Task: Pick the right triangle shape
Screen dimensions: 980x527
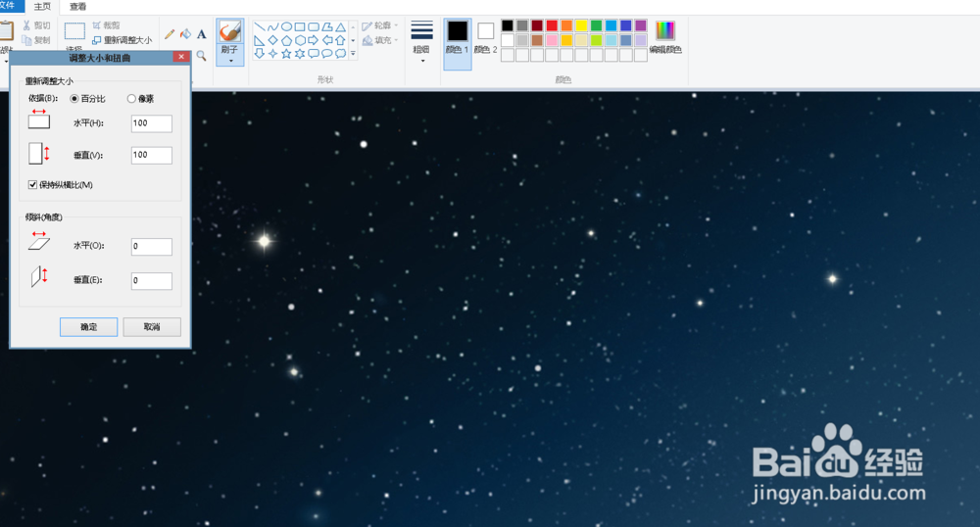Action: pyautogui.click(x=260, y=40)
